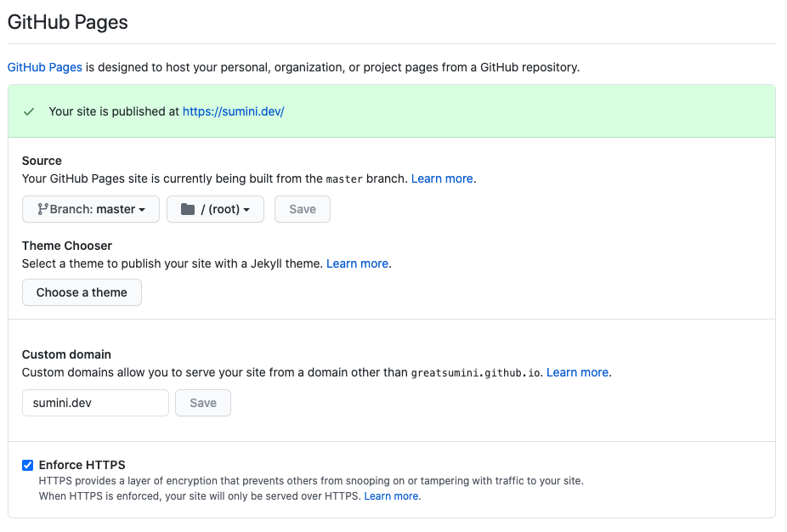The height and width of the screenshot is (532, 787).
Task: Click Learn more in Custom domain section
Action: coord(577,372)
